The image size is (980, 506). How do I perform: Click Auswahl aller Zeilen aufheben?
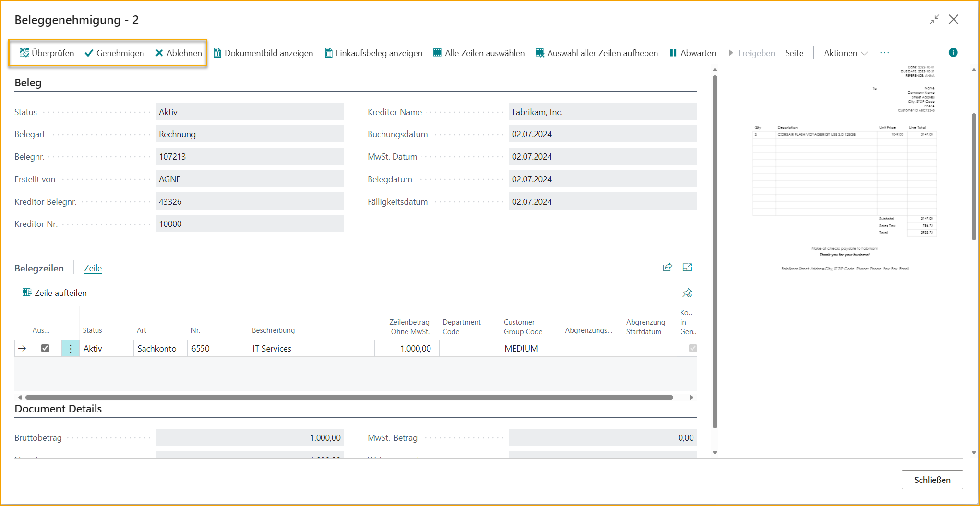597,53
